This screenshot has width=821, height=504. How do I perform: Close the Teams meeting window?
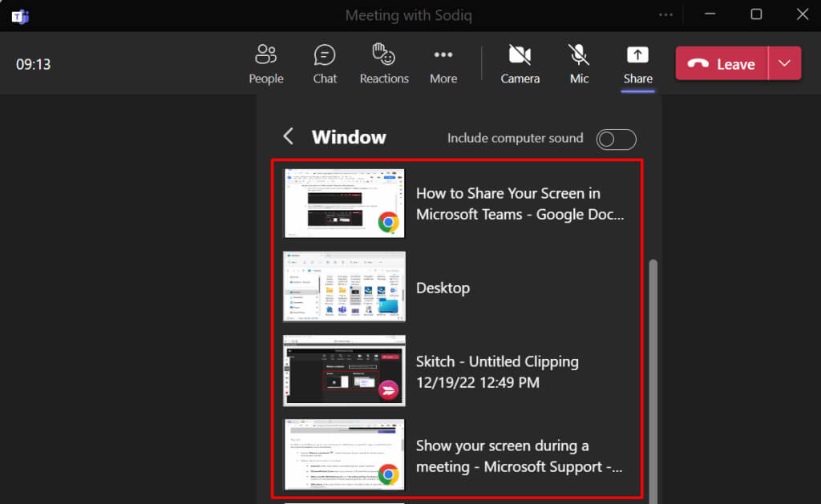[x=802, y=14]
